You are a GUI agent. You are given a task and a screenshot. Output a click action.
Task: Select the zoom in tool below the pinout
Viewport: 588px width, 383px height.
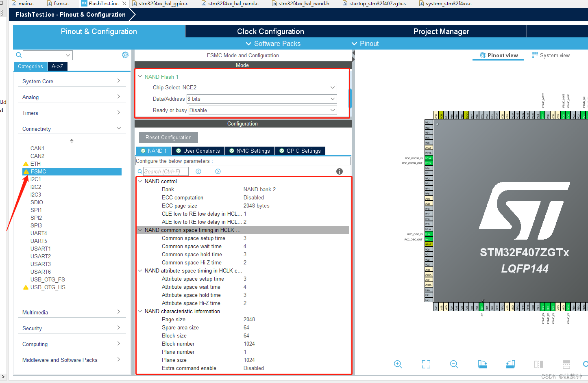coord(398,364)
